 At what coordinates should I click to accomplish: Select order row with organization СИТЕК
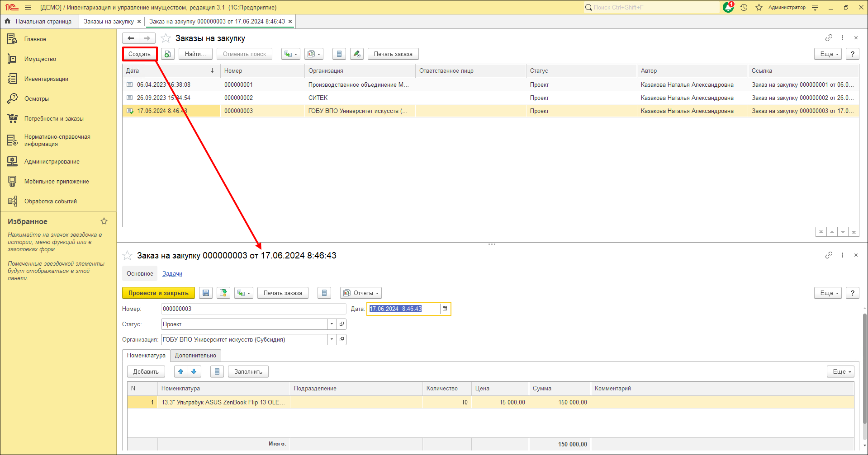[490, 98]
